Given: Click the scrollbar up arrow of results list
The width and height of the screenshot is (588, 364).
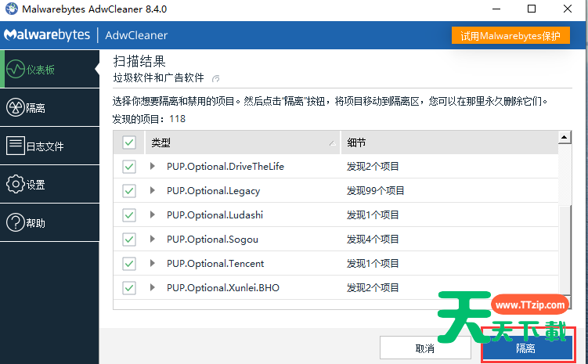Looking at the screenshot, I should click(x=565, y=137).
